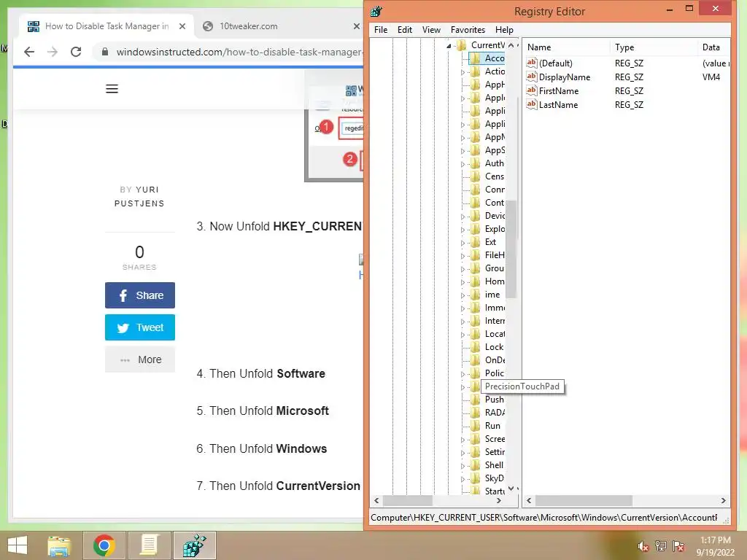Click the More sharing button
Image resolution: width=747 pixels, height=560 pixels.
point(139,359)
